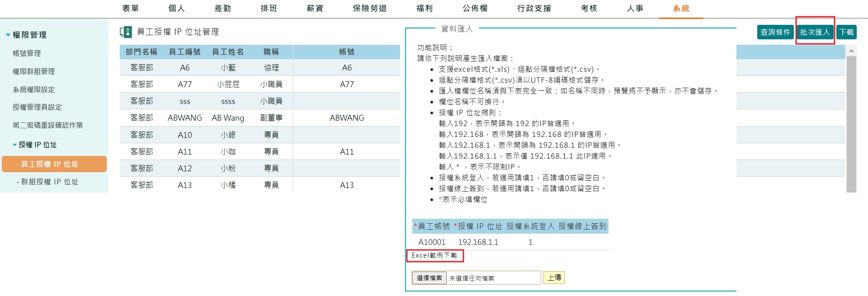Click the A13 account cell
868x296 pixels.
coord(347,185)
